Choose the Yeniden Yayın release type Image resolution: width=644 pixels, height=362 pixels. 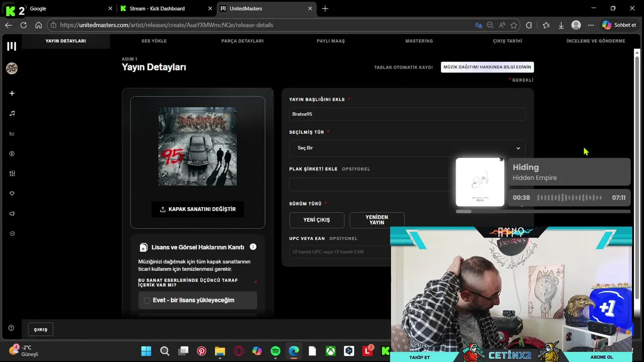click(377, 220)
